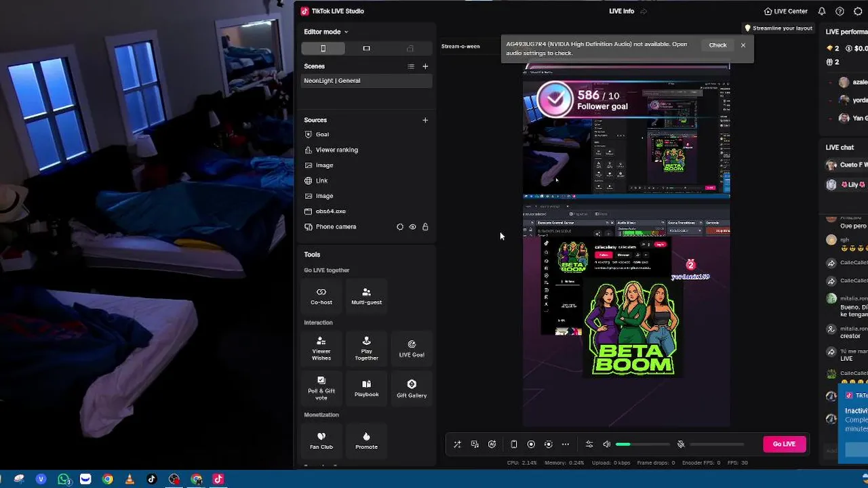Viewport: 868px width, 488px height.
Task: Toggle visibility of Phone camera source
Action: click(412, 227)
